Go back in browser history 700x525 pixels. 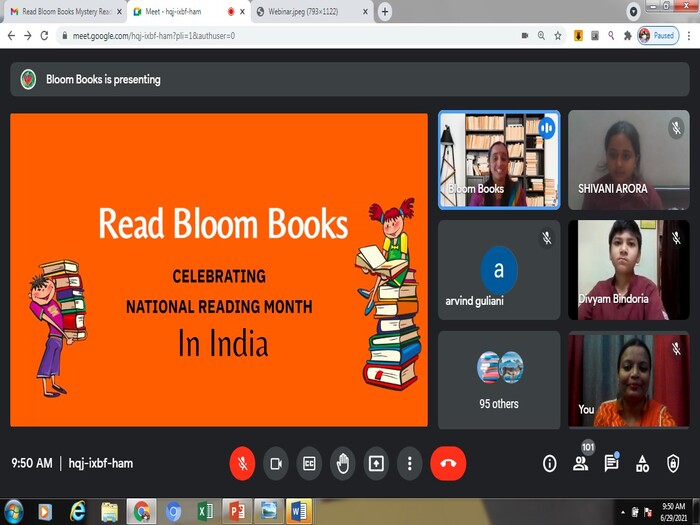pyautogui.click(x=12, y=36)
